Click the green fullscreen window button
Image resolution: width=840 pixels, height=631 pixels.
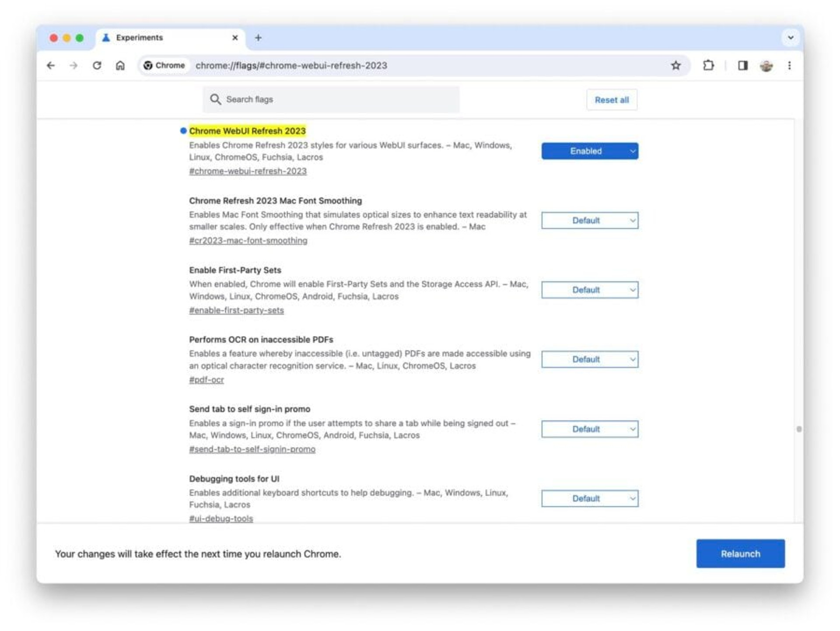[x=80, y=38]
